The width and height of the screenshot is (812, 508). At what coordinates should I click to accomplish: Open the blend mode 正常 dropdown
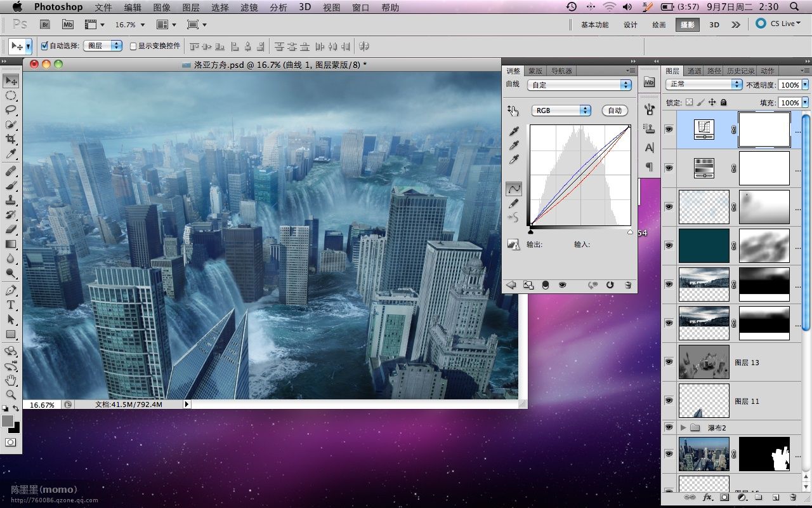point(704,84)
